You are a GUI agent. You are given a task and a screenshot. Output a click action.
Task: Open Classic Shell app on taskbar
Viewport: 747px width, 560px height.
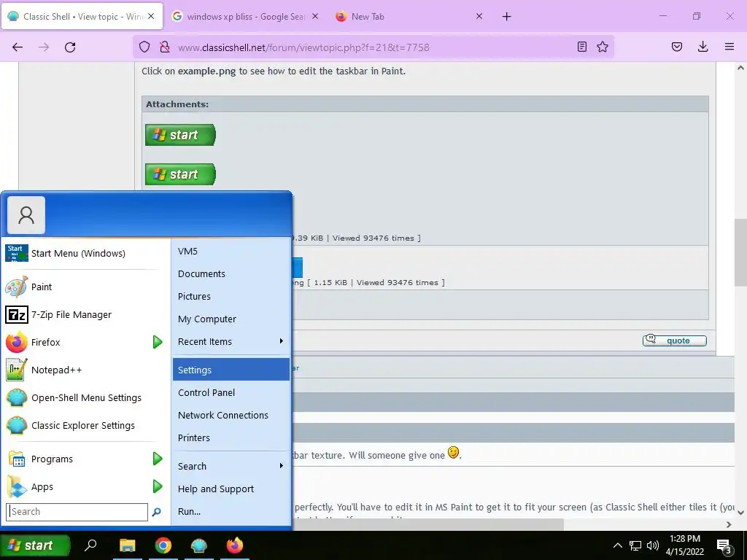coord(198,545)
